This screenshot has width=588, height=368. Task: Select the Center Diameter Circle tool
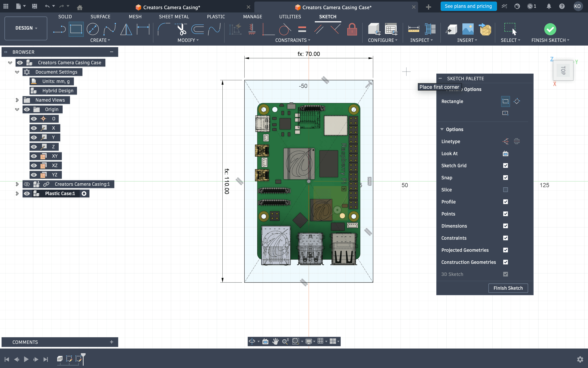[x=93, y=29]
